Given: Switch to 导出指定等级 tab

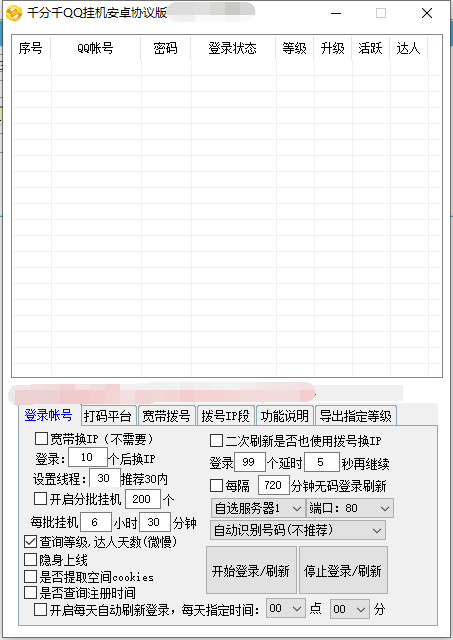Looking at the screenshot, I should [x=355, y=416].
